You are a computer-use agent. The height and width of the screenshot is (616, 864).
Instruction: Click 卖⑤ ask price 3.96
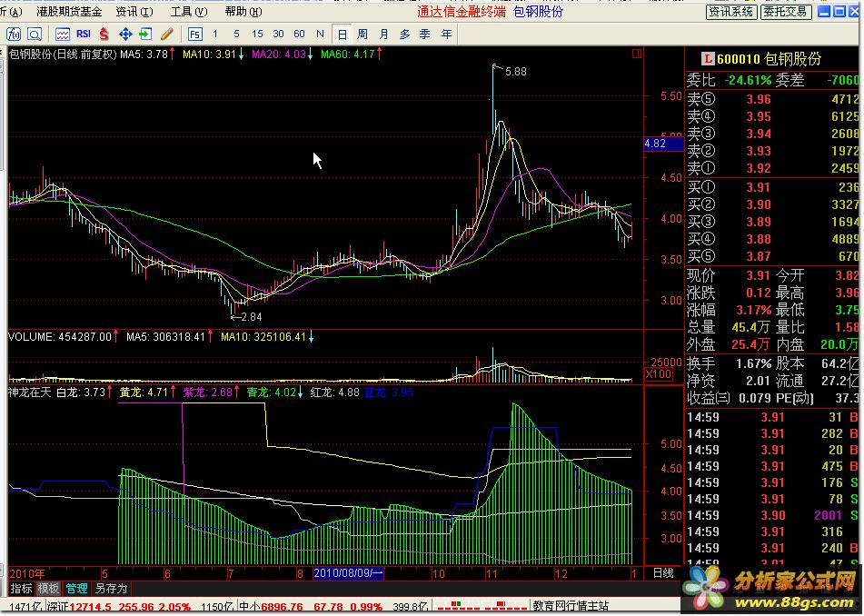(759, 100)
